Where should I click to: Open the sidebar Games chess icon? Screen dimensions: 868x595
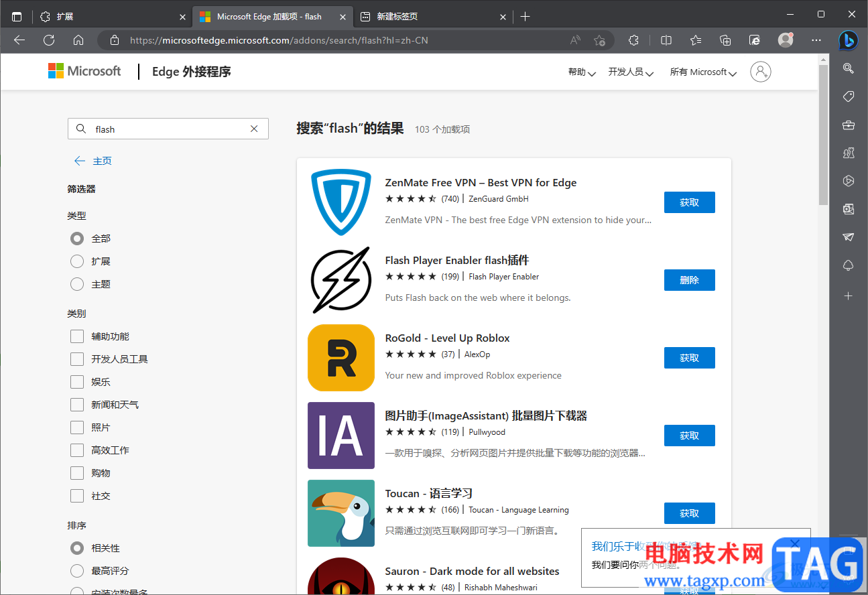coord(848,153)
